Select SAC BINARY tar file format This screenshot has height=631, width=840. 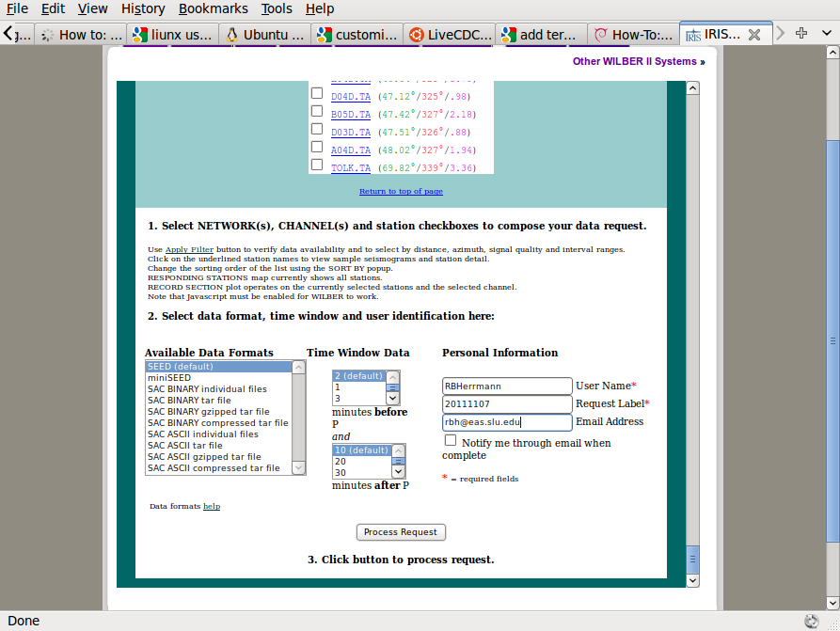pos(219,400)
